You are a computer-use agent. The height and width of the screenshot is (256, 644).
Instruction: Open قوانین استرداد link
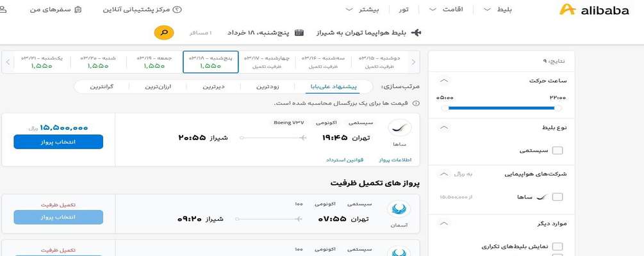click(345, 160)
